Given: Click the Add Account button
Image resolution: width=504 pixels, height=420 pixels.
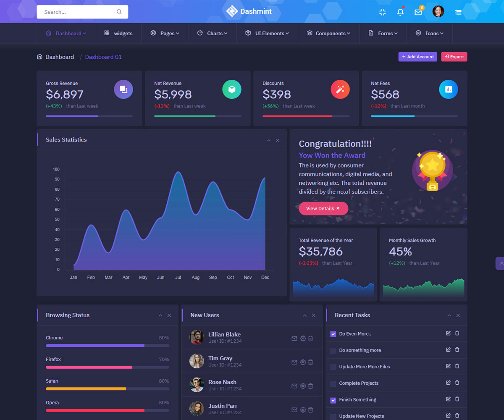Looking at the screenshot, I should [x=417, y=57].
